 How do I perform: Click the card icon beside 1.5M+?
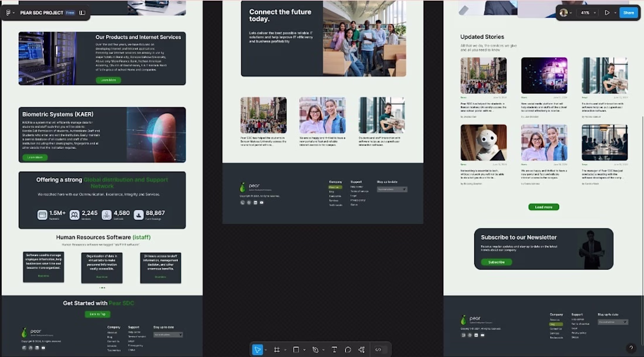42,215
